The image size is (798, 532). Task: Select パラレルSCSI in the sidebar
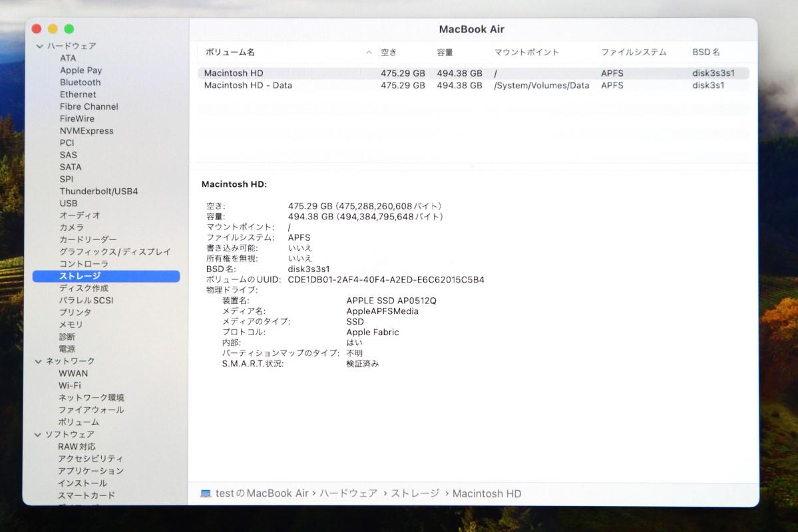[86, 301]
